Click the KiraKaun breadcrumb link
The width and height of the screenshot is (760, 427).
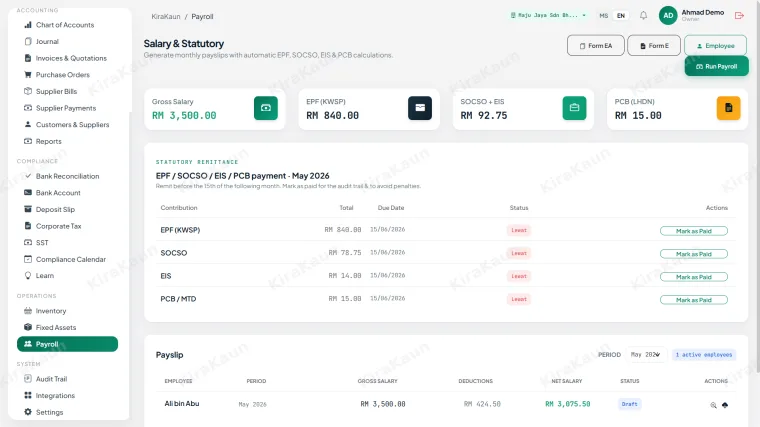(166, 16)
